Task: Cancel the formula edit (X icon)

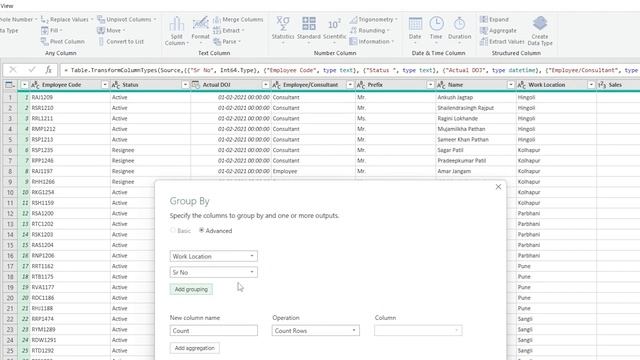Action: (x=13, y=70)
